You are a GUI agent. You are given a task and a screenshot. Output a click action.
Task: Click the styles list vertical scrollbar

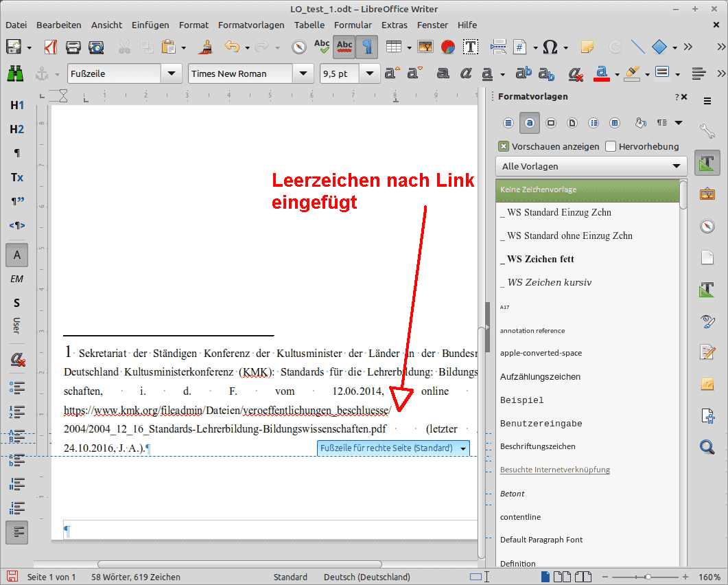point(683,195)
